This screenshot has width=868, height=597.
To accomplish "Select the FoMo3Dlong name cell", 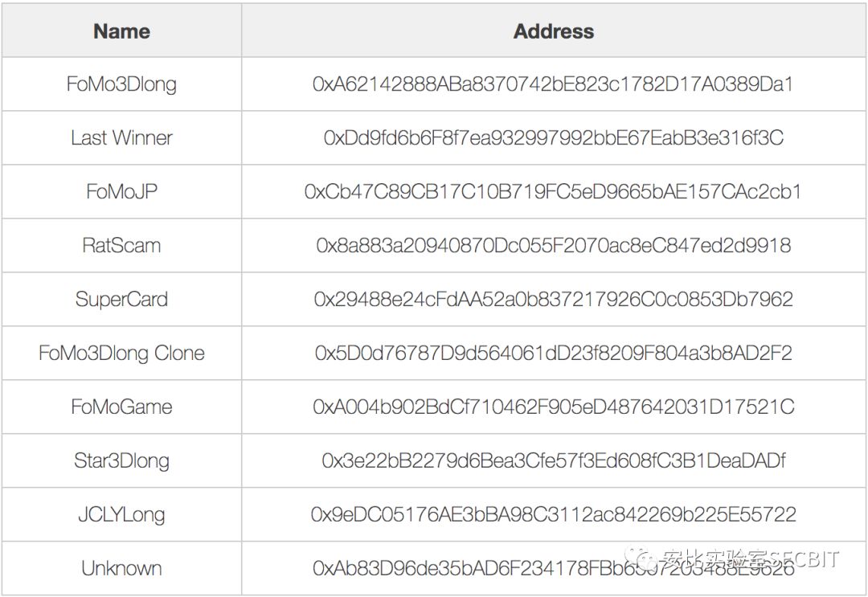I will point(122,84).
